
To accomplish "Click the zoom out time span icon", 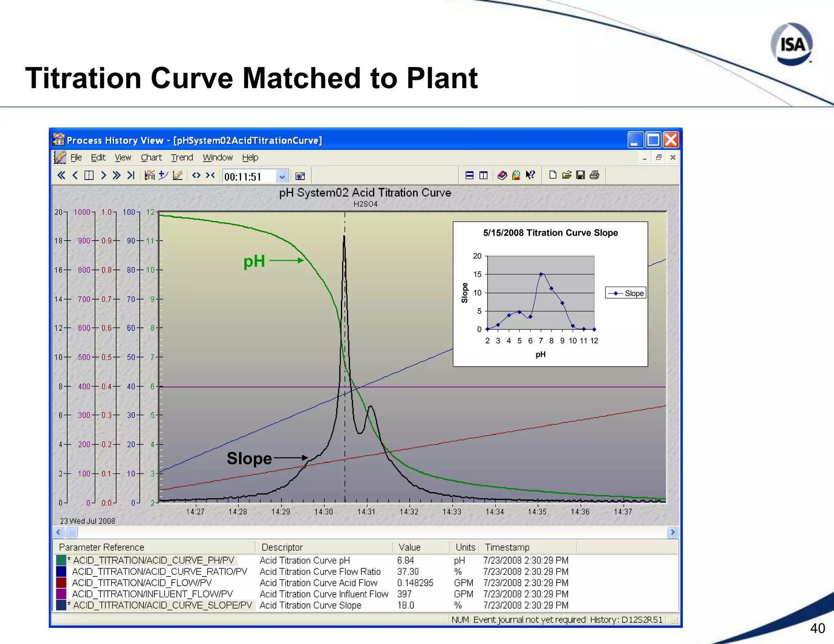I will pyautogui.click(x=210, y=175).
